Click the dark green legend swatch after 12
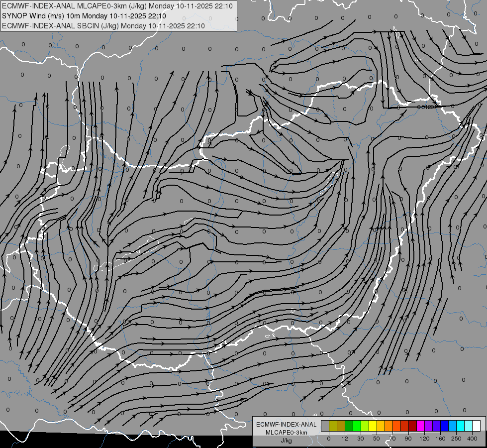The width and height of the screenshot is (487, 448). [x=349, y=426]
